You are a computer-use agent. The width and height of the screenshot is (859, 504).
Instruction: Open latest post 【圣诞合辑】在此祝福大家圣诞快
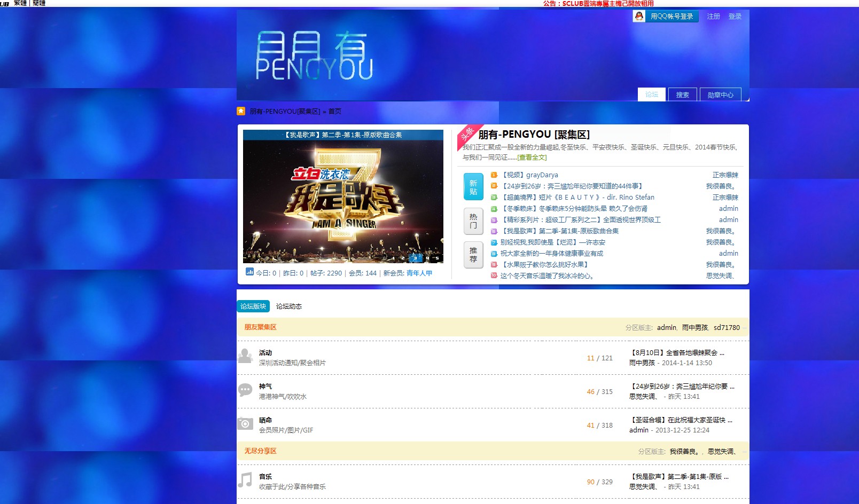681,420
